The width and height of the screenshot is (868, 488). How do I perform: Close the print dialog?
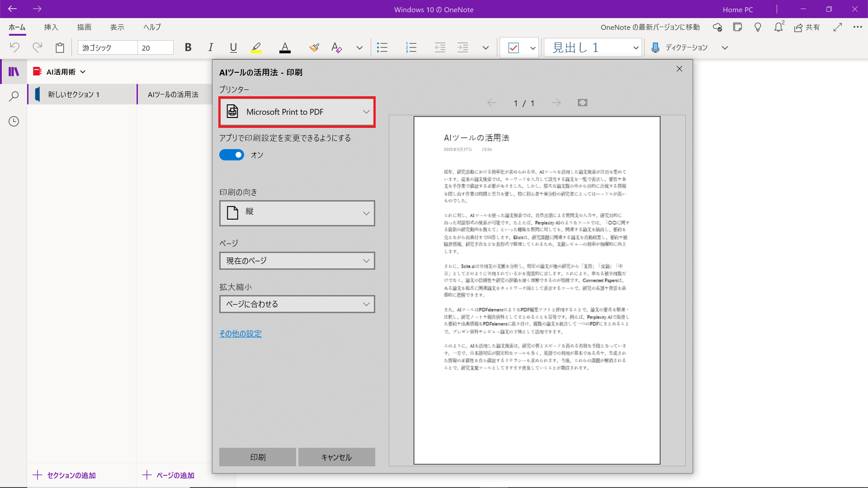[x=679, y=69]
